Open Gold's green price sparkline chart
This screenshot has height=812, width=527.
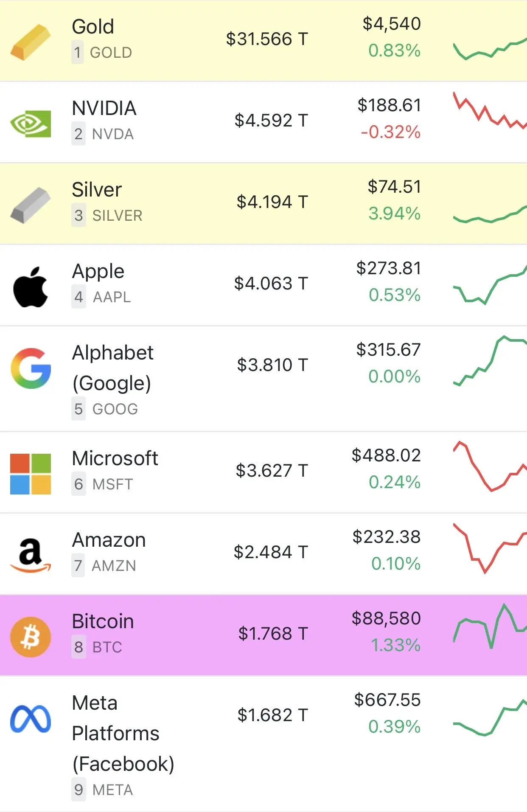(x=489, y=49)
